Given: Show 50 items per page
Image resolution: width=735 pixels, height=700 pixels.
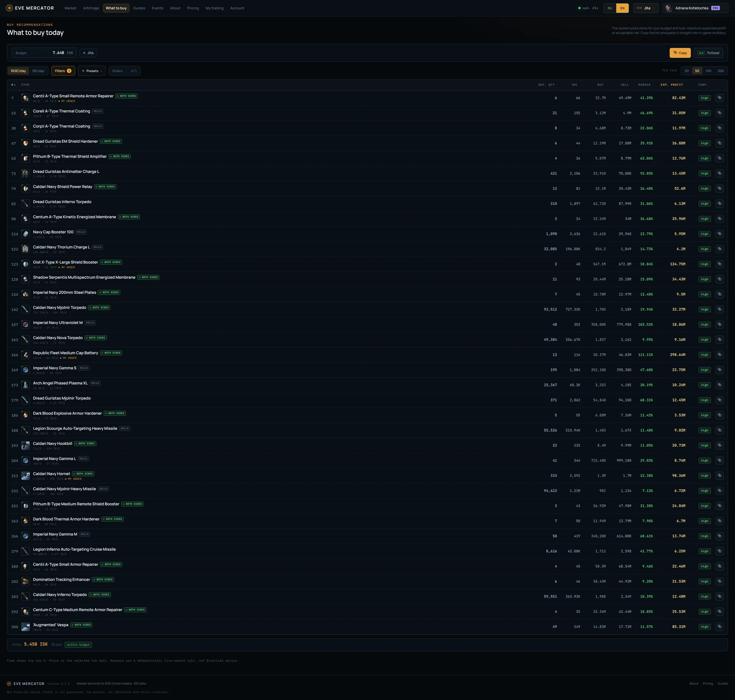Looking at the screenshot, I should (697, 71).
